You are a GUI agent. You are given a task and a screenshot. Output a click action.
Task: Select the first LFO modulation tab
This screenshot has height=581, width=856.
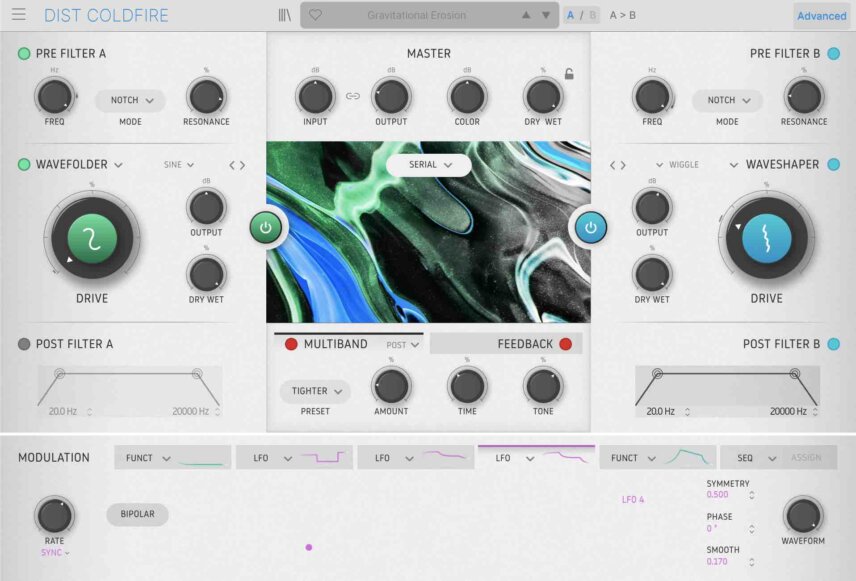click(294, 458)
